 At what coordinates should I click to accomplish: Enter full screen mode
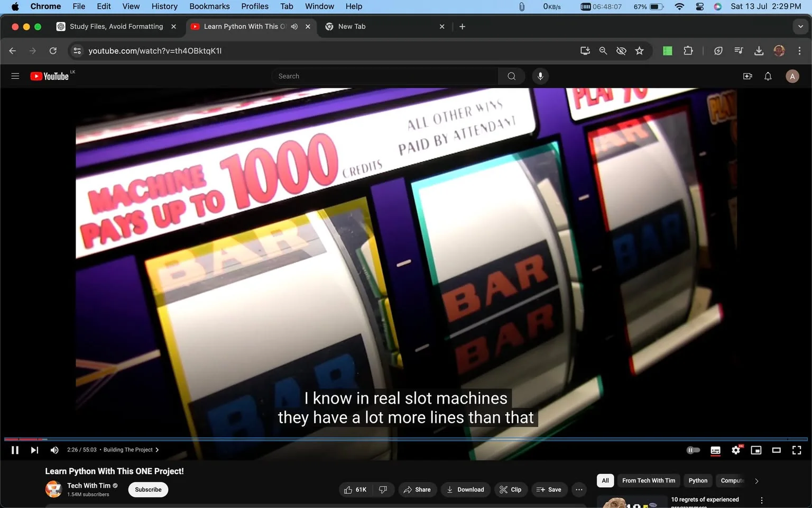(797, 450)
